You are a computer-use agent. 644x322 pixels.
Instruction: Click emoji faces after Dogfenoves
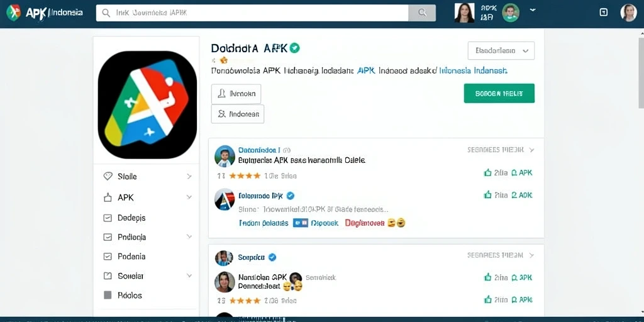tap(396, 223)
